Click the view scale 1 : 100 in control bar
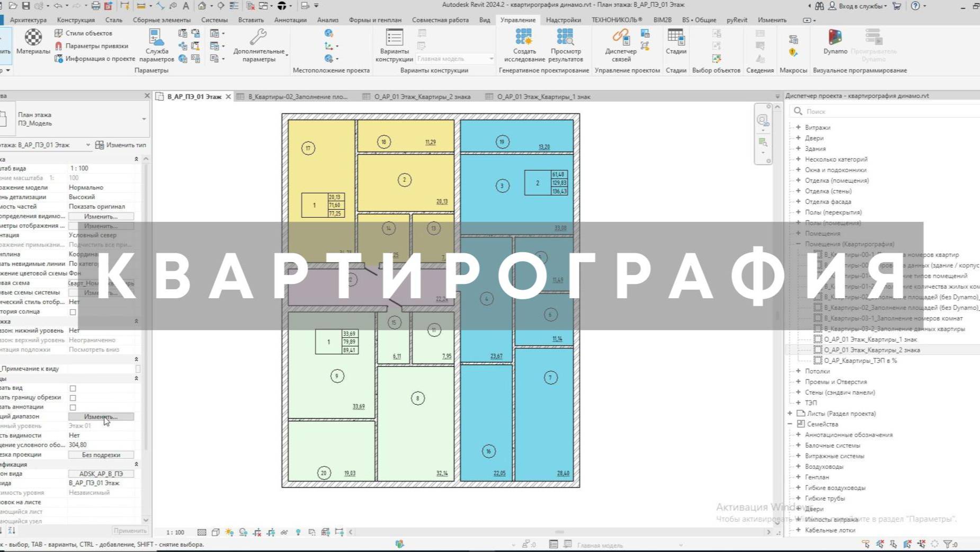The image size is (980, 552). click(x=175, y=532)
